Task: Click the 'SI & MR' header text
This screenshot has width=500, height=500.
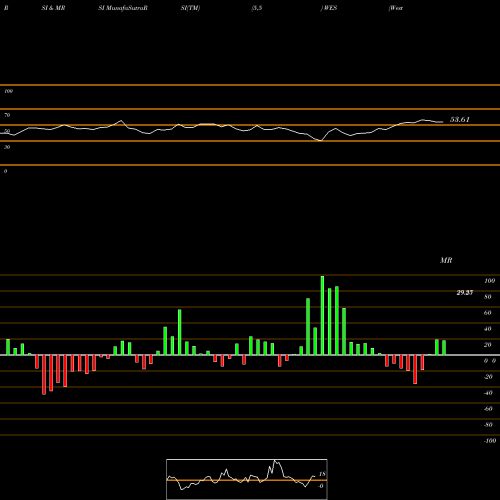Action: point(53,8)
